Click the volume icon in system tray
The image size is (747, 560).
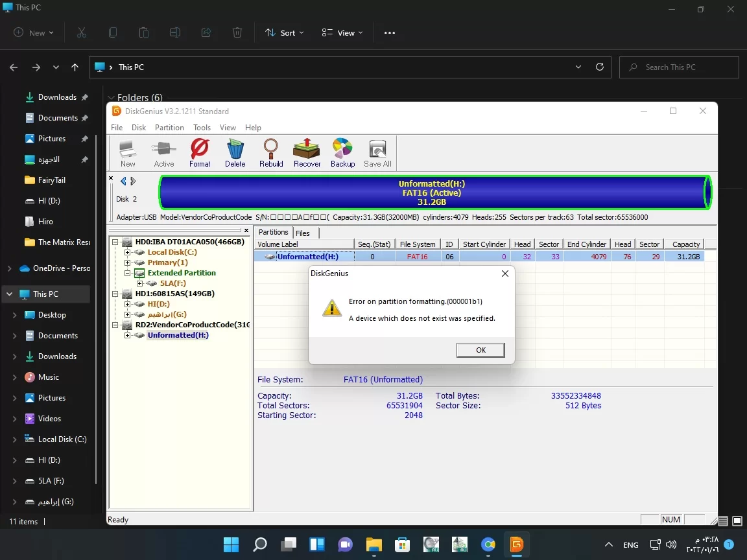(x=670, y=544)
